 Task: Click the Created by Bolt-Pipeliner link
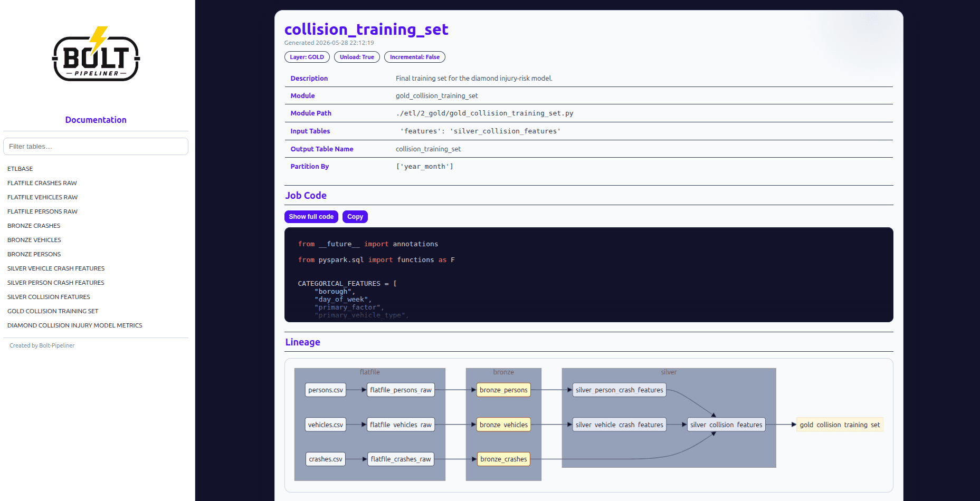pos(42,345)
